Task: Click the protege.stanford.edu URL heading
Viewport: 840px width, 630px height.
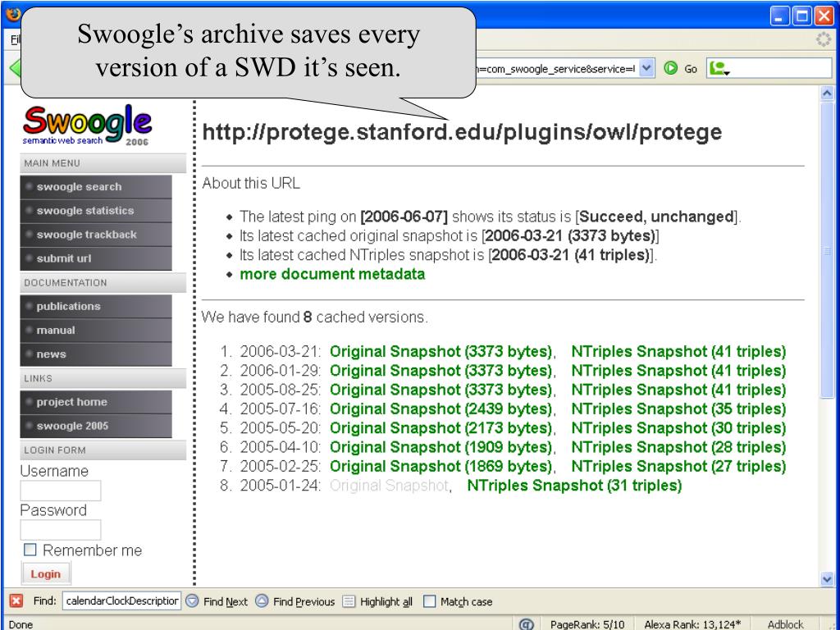Action: [463, 132]
